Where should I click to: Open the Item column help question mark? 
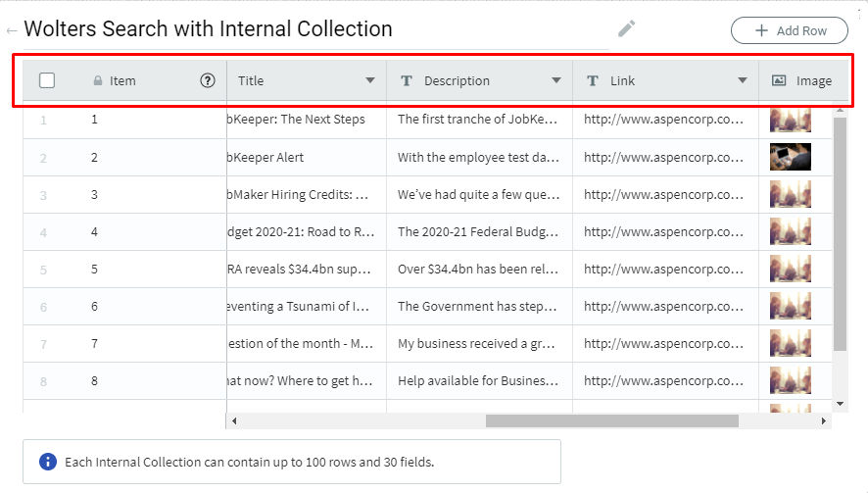click(x=208, y=81)
